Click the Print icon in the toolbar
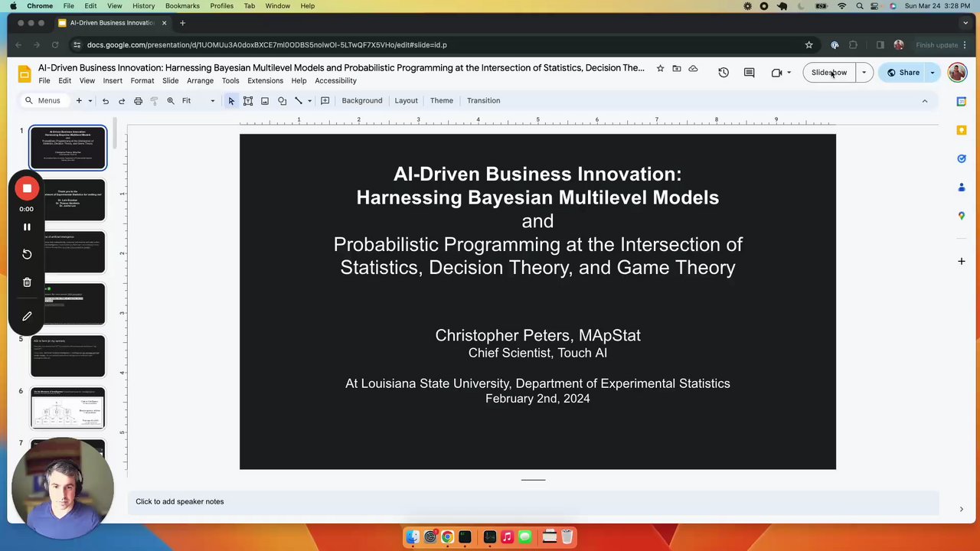 (138, 101)
